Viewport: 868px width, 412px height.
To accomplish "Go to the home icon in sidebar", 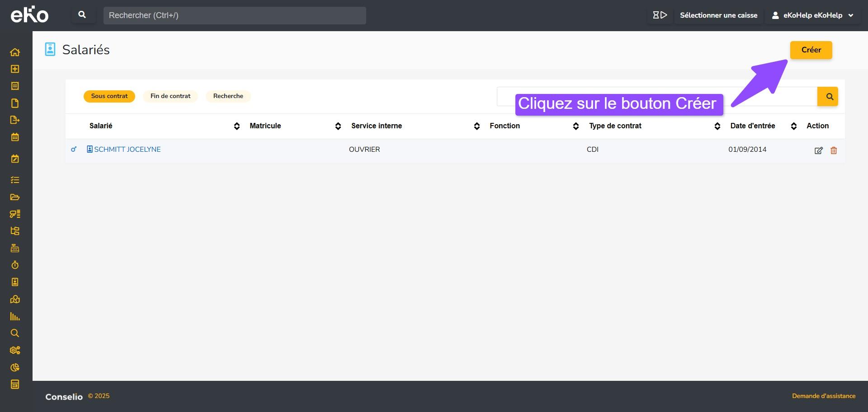I will pos(15,52).
